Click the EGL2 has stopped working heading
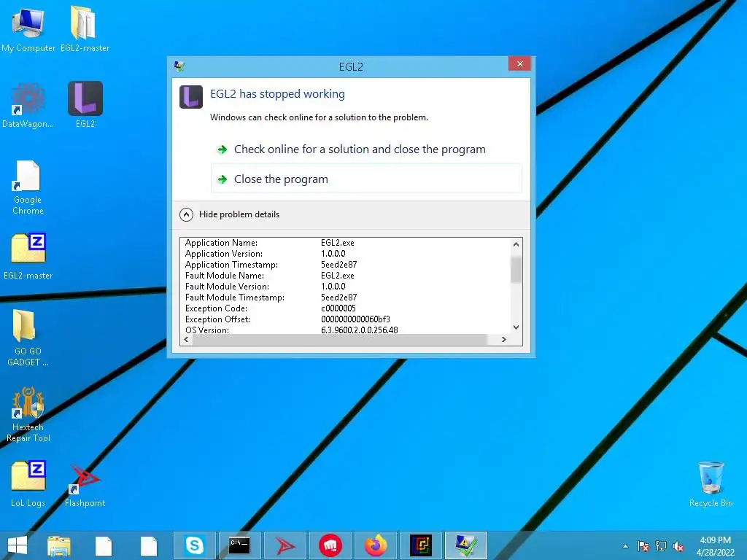 277,94
